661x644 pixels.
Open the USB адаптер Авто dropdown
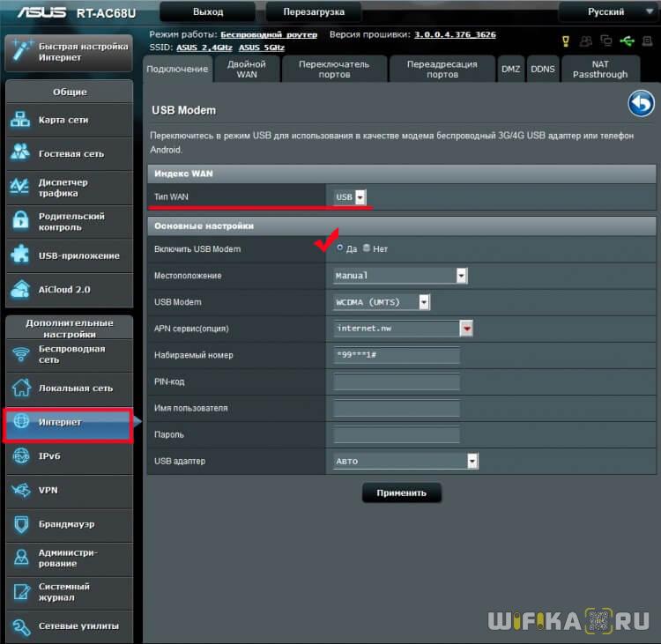(x=405, y=461)
